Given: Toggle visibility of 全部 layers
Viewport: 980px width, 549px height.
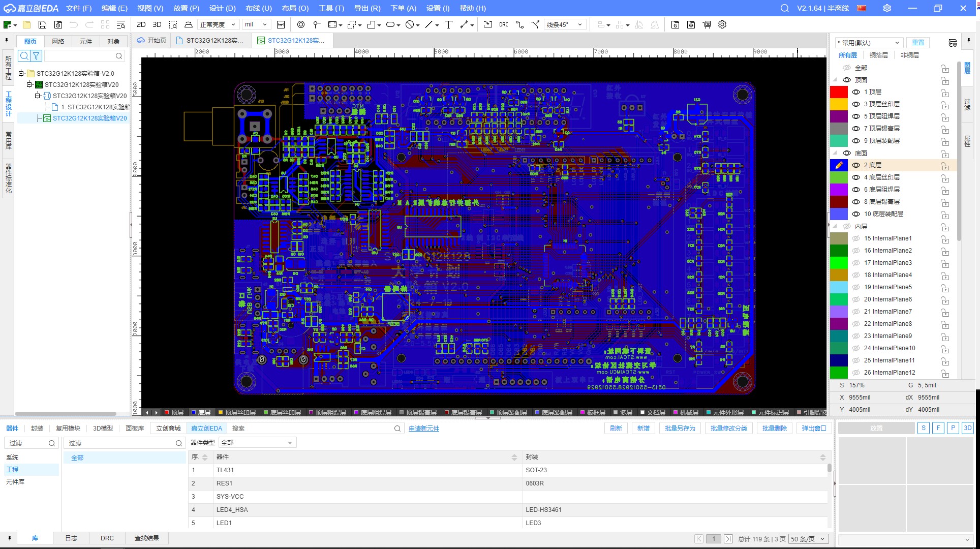Looking at the screenshot, I should (847, 68).
